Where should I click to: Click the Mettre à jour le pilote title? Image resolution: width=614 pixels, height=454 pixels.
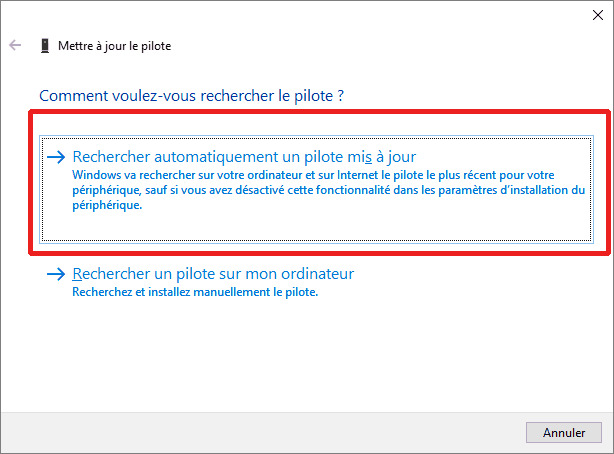pyautogui.click(x=114, y=46)
